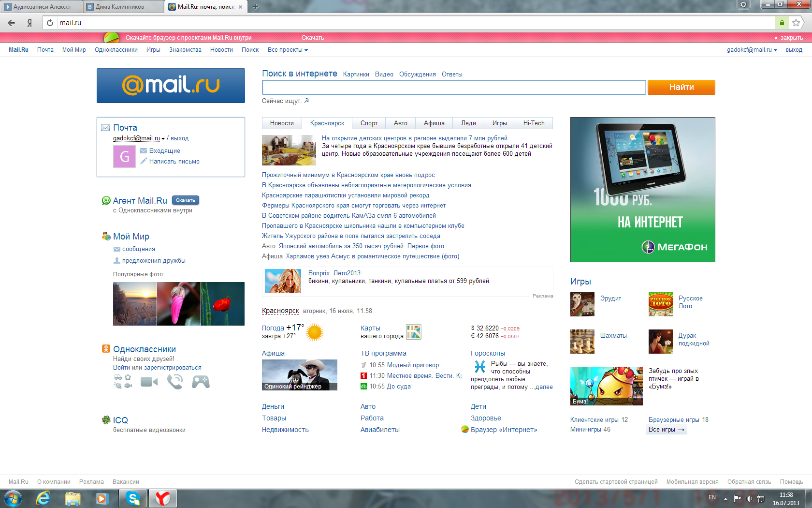Click the Одноклассники gifts icon

123,382
